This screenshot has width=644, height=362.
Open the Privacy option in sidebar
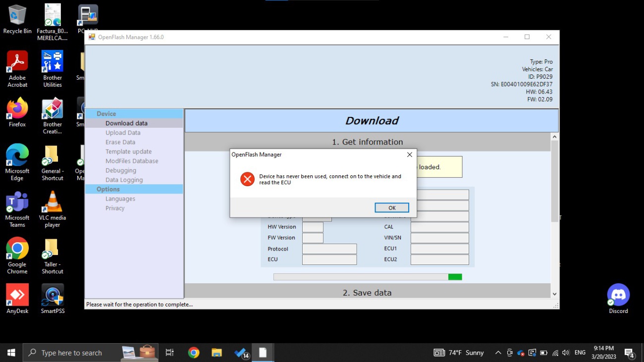tap(115, 208)
